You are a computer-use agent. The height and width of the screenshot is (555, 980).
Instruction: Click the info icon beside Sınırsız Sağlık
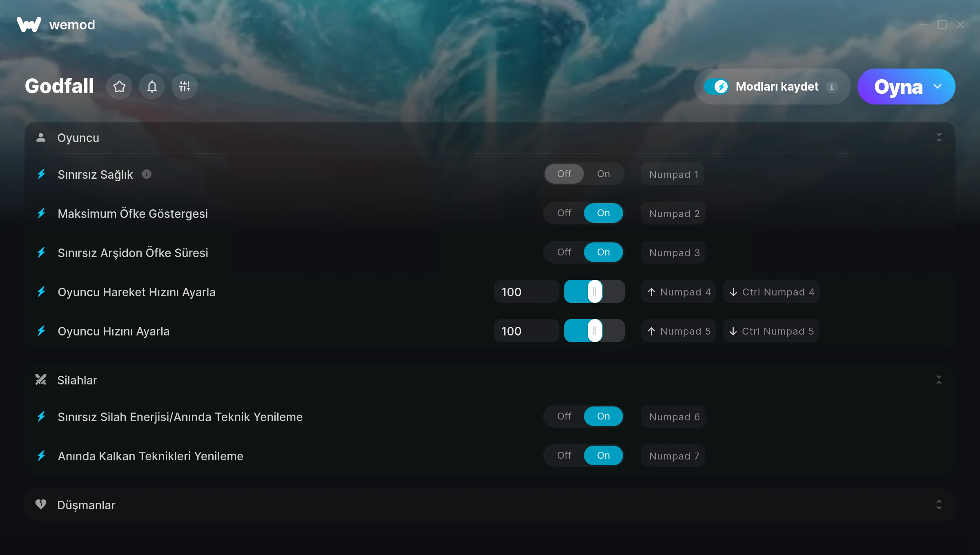[147, 174]
